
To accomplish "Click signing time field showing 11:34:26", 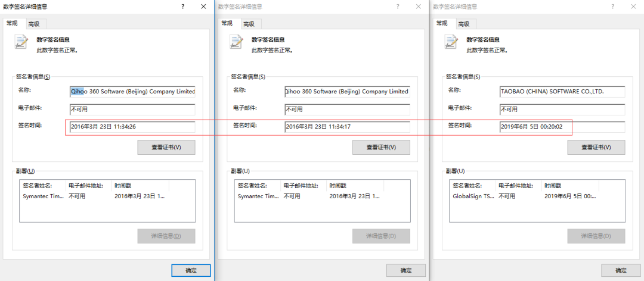I will pos(132,127).
